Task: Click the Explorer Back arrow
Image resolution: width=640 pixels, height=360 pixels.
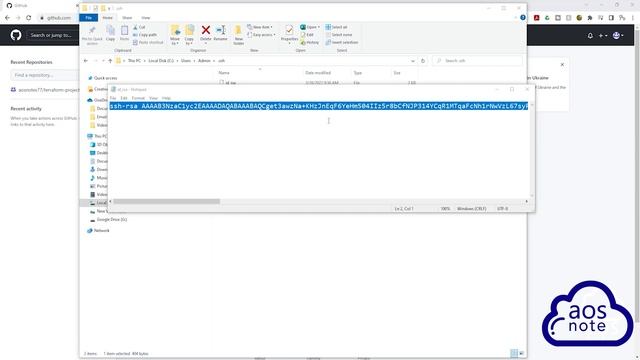Action: click(x=86, y=61)
